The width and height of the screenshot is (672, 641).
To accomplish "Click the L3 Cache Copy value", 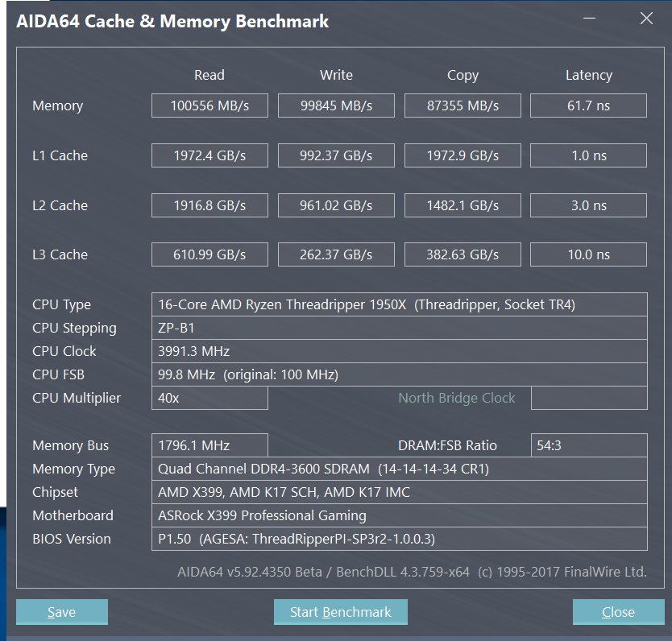I will click(463, 254).
